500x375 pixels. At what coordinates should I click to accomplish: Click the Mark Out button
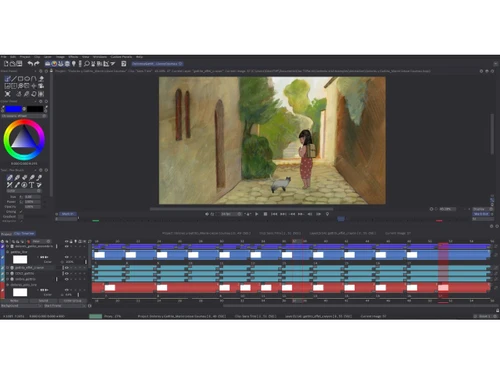point(481,214)
